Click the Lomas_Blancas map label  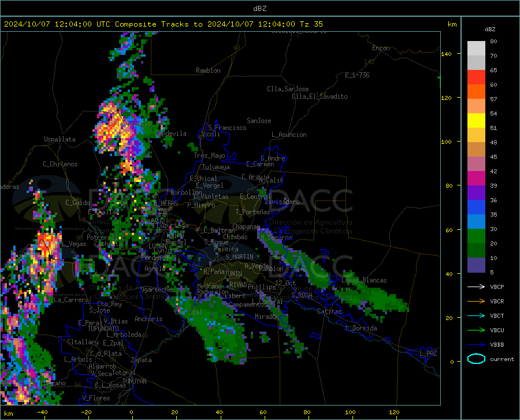coord(364,280)
